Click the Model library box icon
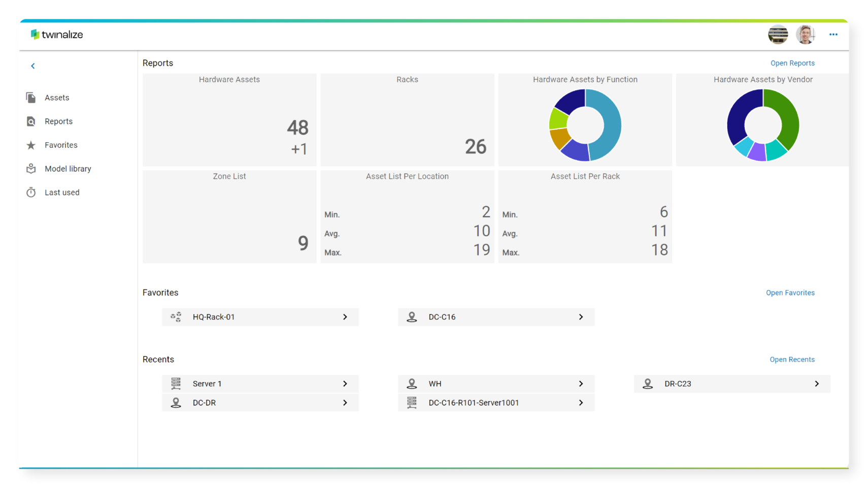Image resolution: width=868 pixels, height=488 pixels. [31, 169]
